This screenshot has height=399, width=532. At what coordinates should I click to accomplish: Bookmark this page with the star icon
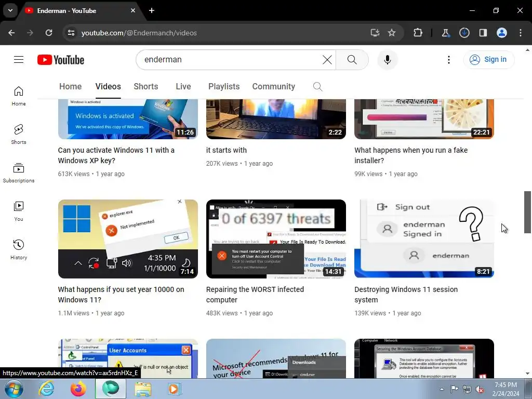(392, 33)
